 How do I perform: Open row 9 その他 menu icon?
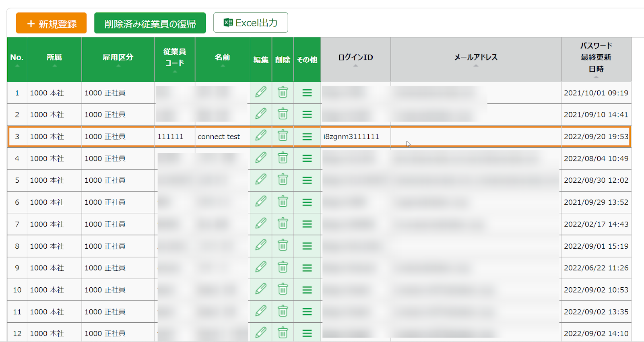307,268
